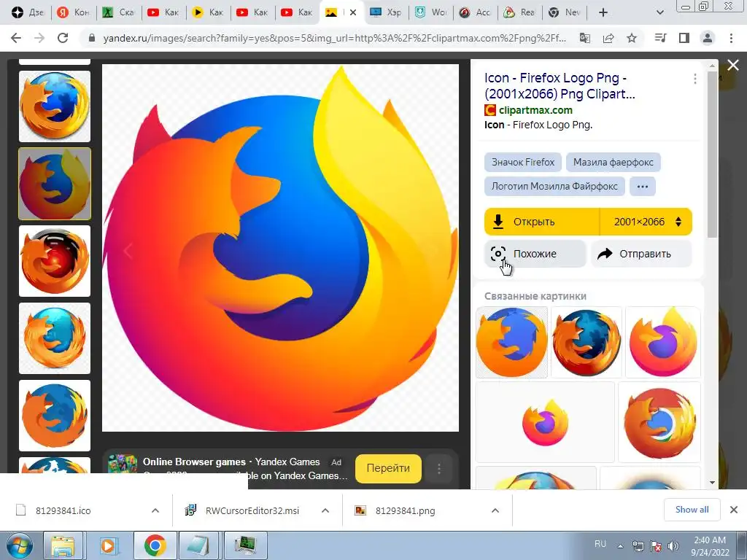Open a new tab with the plus icon
This screenshot has height=560, width=747.
tap(603, 12)
